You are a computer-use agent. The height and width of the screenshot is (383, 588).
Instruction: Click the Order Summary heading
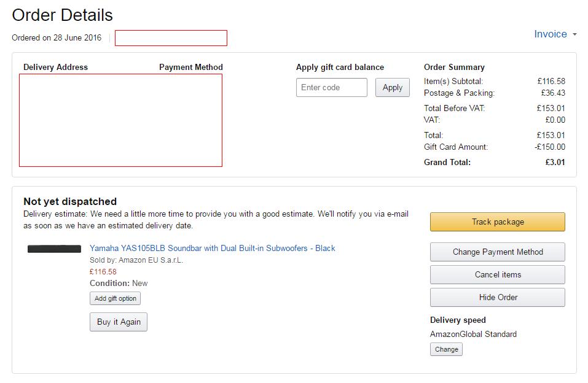click(454, 68)
